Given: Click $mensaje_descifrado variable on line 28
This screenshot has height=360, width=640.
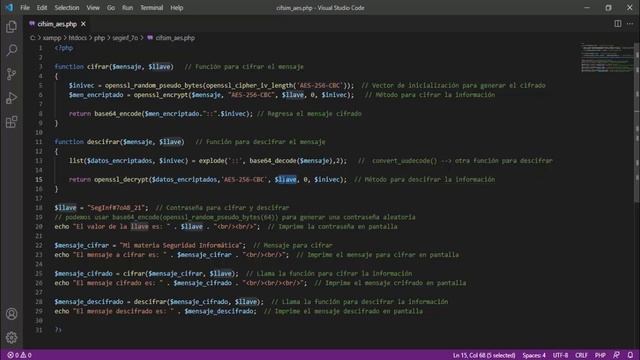Looking at the screenshot, I should (x=89, y=302).
